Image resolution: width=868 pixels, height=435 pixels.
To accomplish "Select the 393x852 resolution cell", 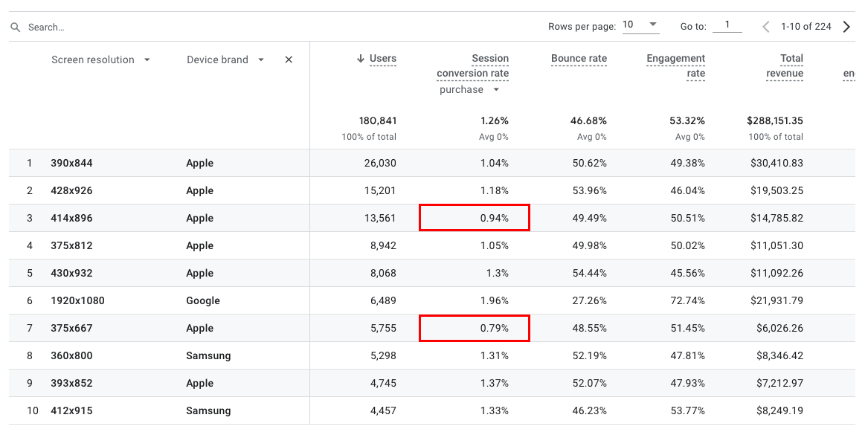I will (71, 384).
